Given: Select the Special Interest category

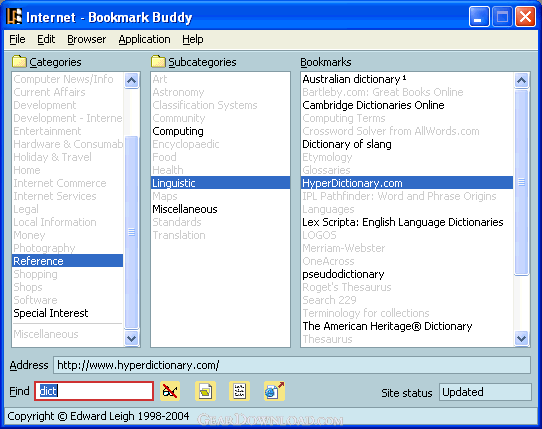Looking at the screenshot, I should 67,313.
